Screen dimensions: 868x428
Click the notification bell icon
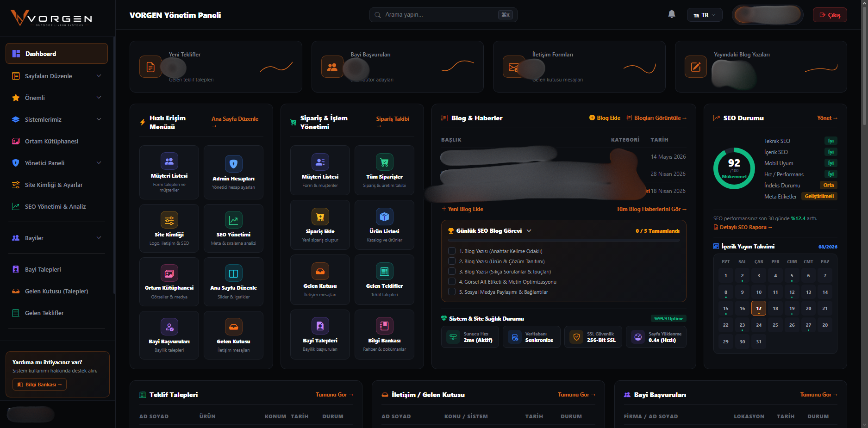pyautogui.click(x=672, y=14)
